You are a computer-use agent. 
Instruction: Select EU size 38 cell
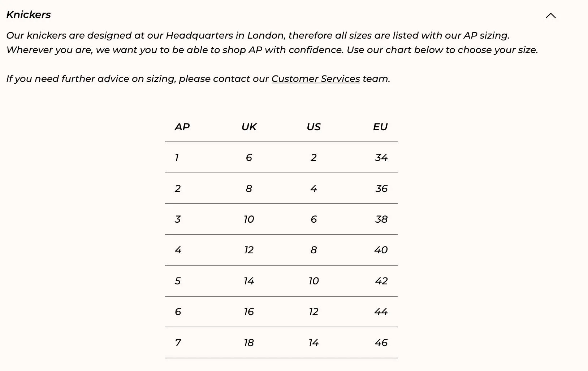click(381, 219)
